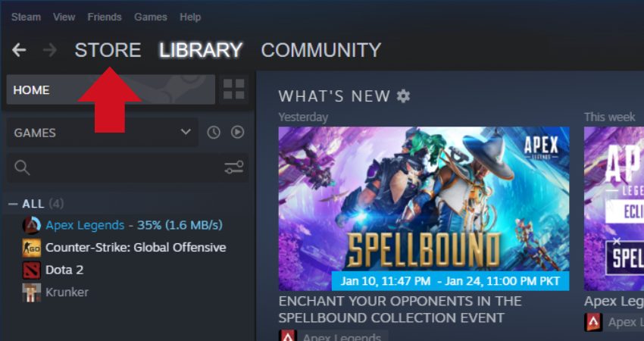
Task: Toggle ready-to-play filter icon
Action: click(237, 133)
